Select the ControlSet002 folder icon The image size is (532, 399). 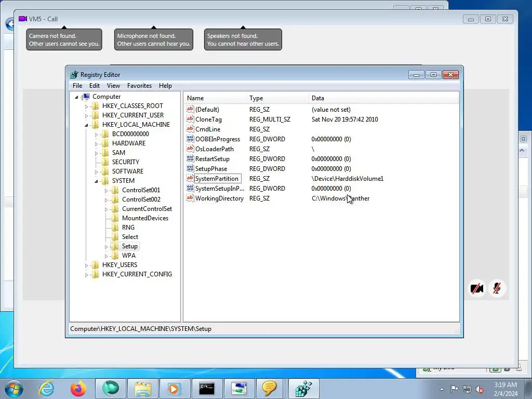click(x=115, y=199)
